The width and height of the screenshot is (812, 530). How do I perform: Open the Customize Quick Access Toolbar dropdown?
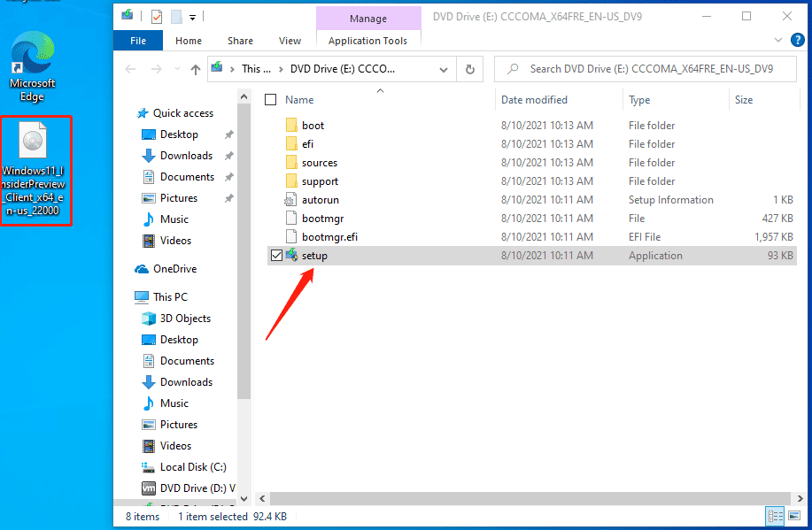point(193,16)
